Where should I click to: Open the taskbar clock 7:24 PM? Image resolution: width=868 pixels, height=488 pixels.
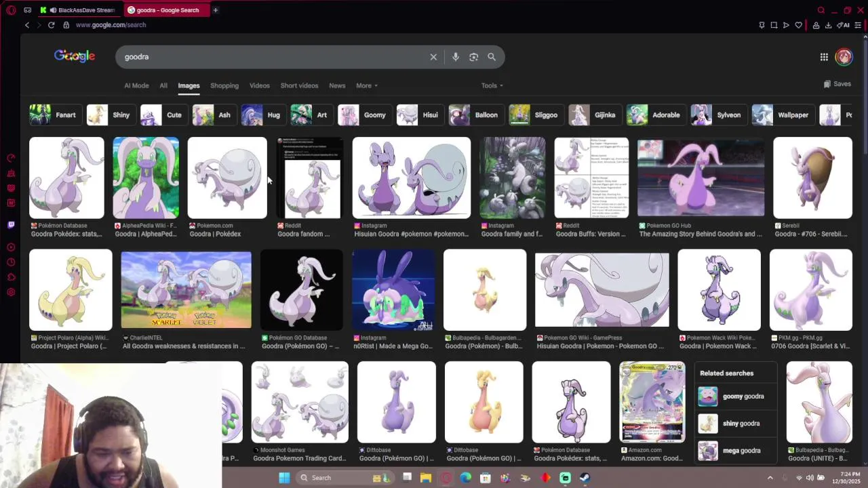click(x=845, y=478)
